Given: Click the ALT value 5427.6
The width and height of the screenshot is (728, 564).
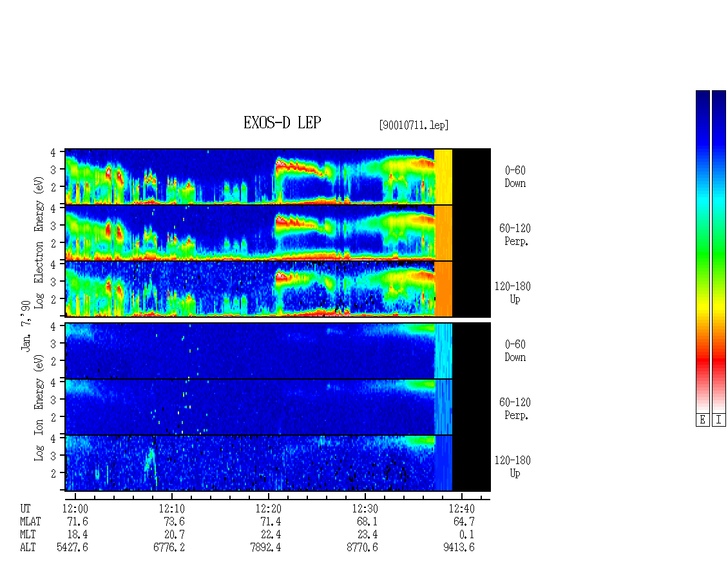Looking at the screenshot, I should point(72,548).
